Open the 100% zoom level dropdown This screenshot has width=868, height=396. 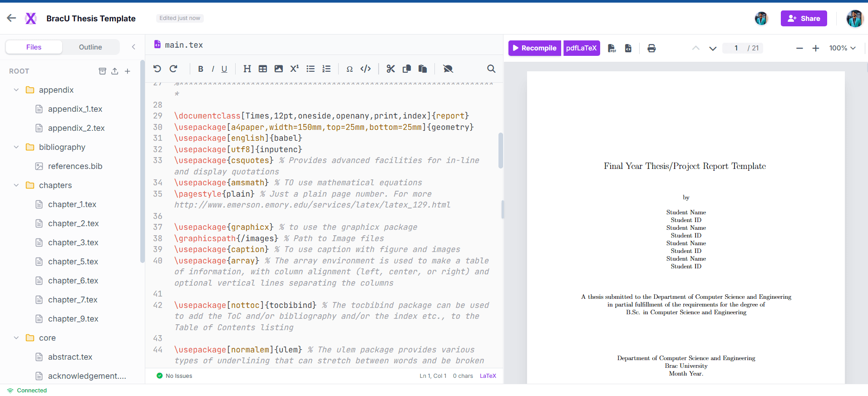(x=842, y=48)
